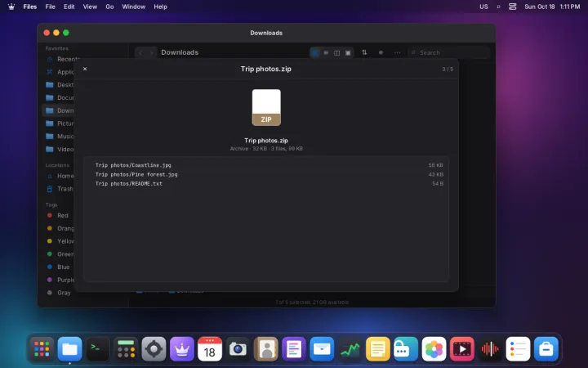This screenshot has width=588, height=368.
Task: Click the tag dot toolbar button
Action: (x=381, y=52)
